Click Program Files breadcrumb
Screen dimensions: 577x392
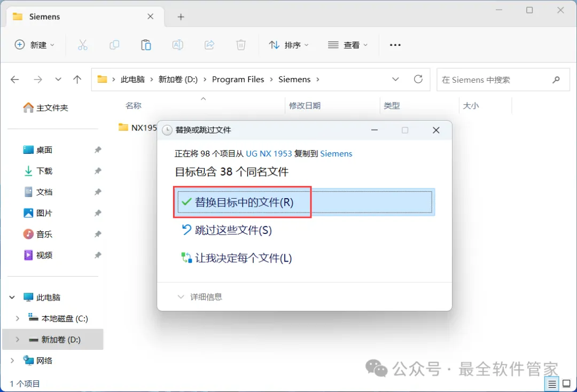238,80
